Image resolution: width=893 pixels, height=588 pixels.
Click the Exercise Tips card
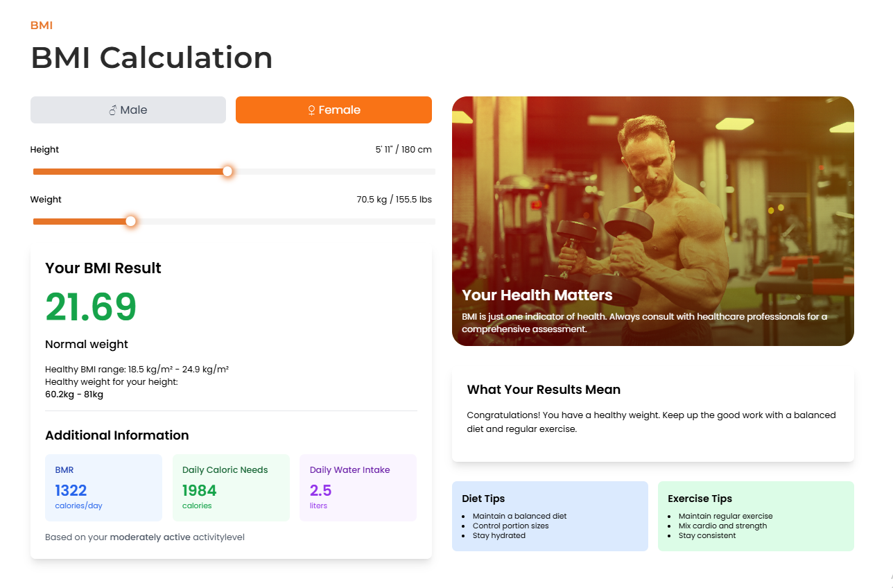click(756, 516)
